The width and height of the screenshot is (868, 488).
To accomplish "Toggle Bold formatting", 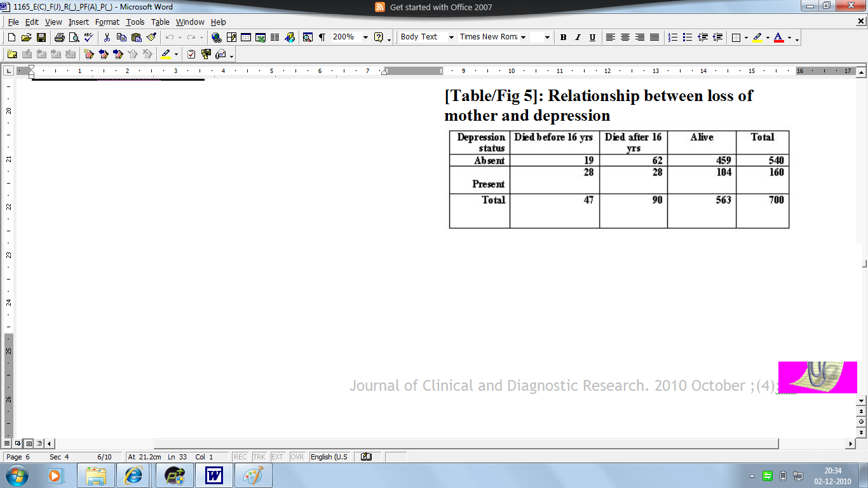I will [563, 37].
